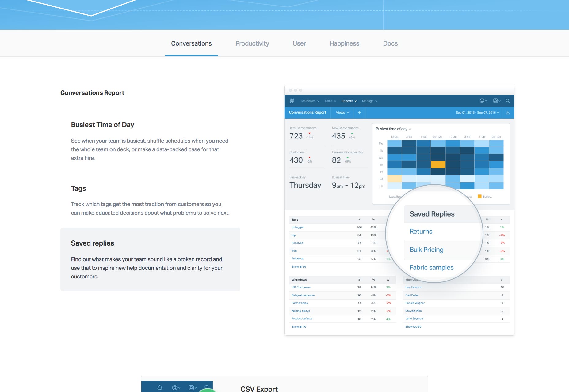Screen dimensions: 569x392
Task: Click the Product defects workflow link
Action: point(302,318)
